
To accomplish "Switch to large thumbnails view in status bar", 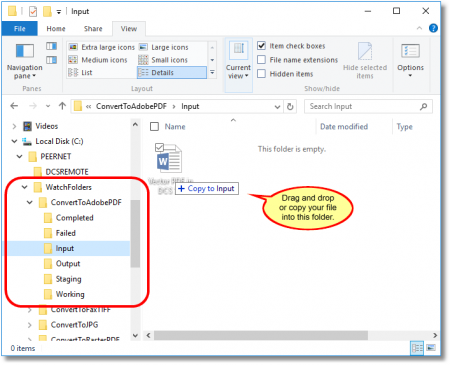I will point(431,348).
